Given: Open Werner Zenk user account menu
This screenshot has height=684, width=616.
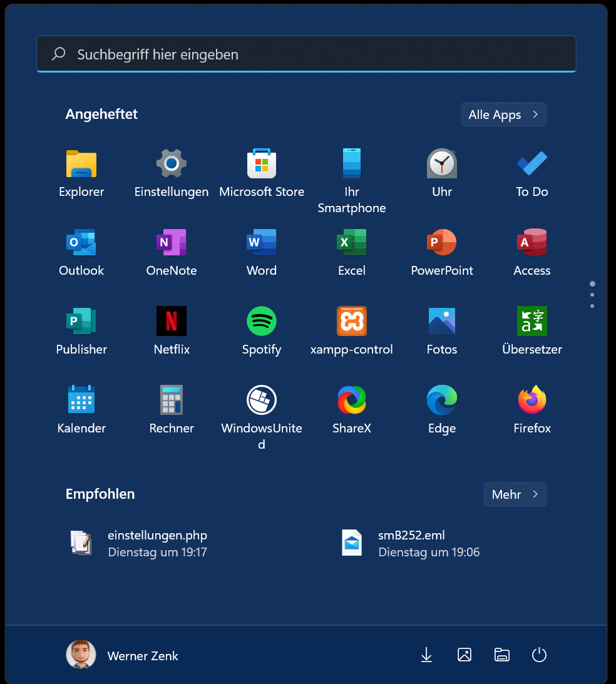Looking at the screenshot, I should [x=123, y=655].
